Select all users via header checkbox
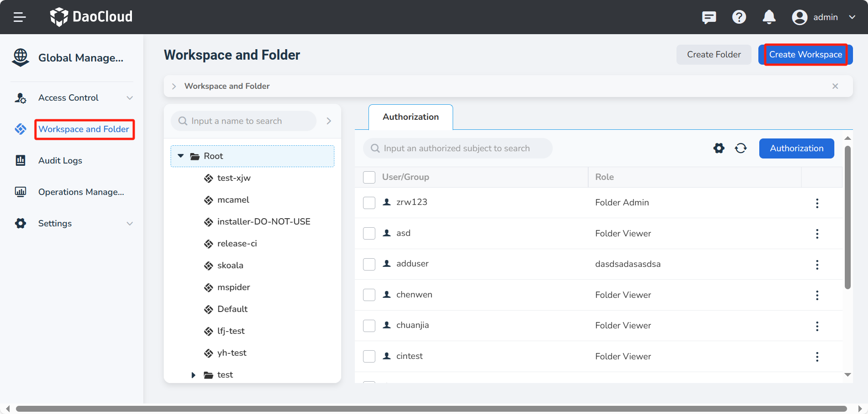This screenshot has height=414, width=868. click(369, 177)
